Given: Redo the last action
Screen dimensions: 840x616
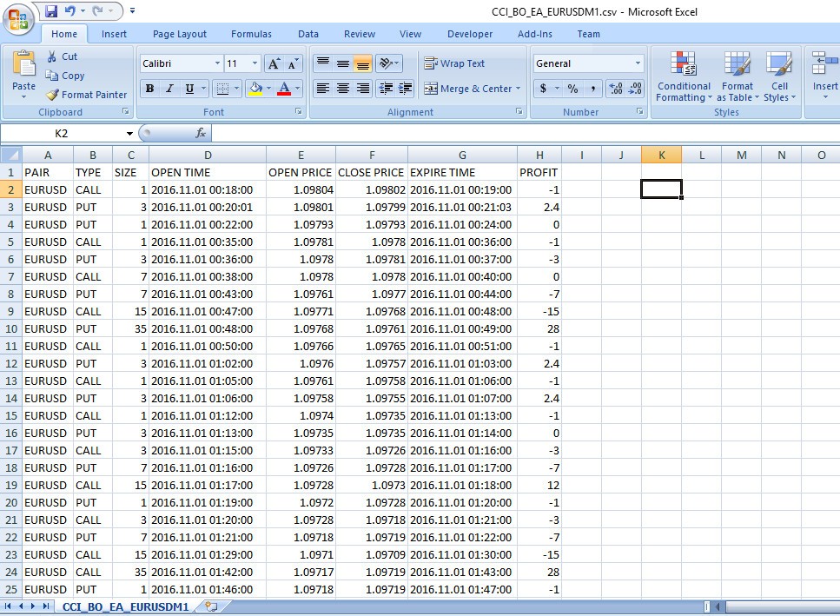Looking at the screenshot, I should click(97, 10).
